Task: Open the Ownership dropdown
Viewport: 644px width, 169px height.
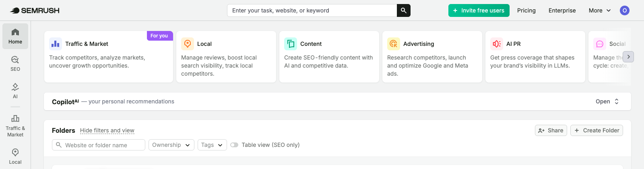Action: 171,145
